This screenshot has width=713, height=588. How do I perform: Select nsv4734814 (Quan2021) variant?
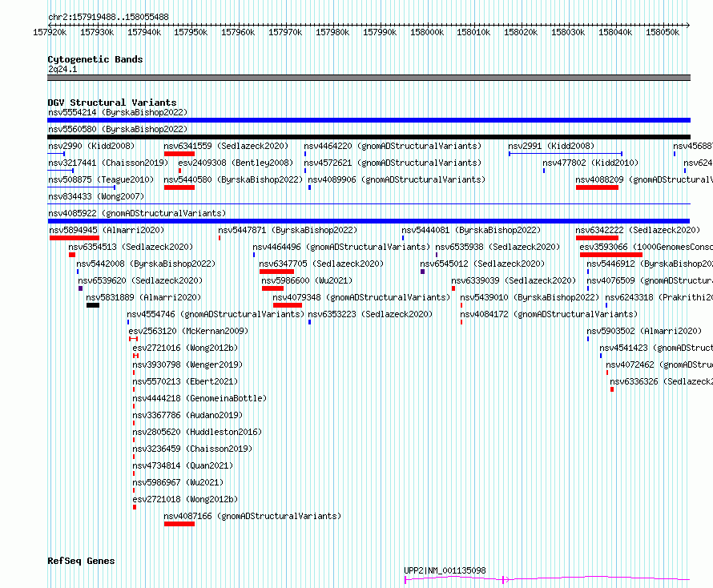183,465
